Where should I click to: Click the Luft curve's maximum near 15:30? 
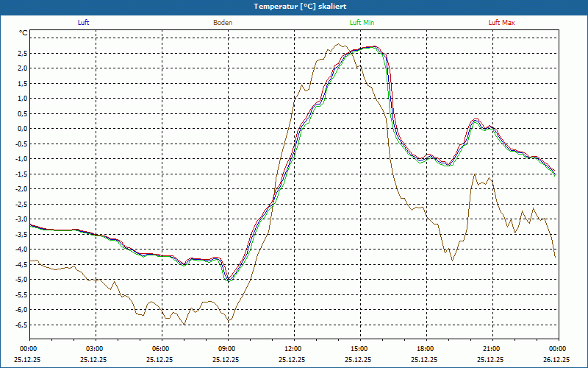(375, 46)
